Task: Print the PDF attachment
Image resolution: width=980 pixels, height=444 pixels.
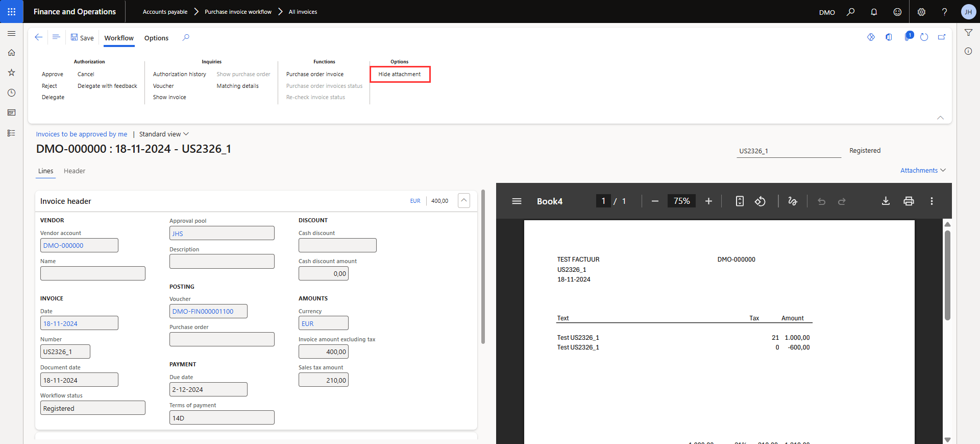Action: (x=909, y=201)
